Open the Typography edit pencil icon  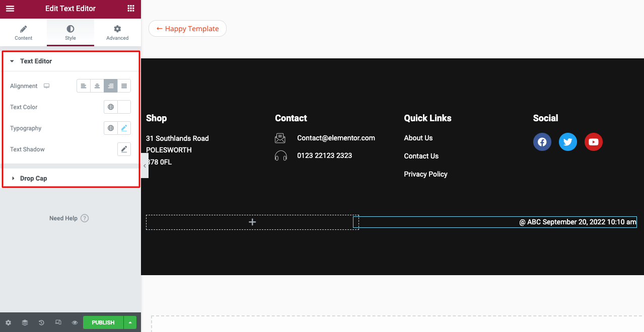(x=124, y=128)
